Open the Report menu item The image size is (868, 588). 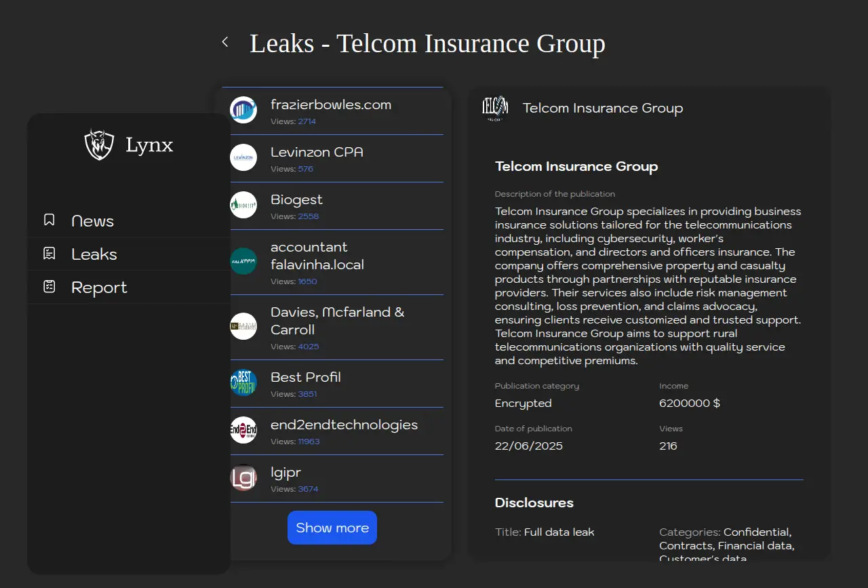tap(99, 288)
